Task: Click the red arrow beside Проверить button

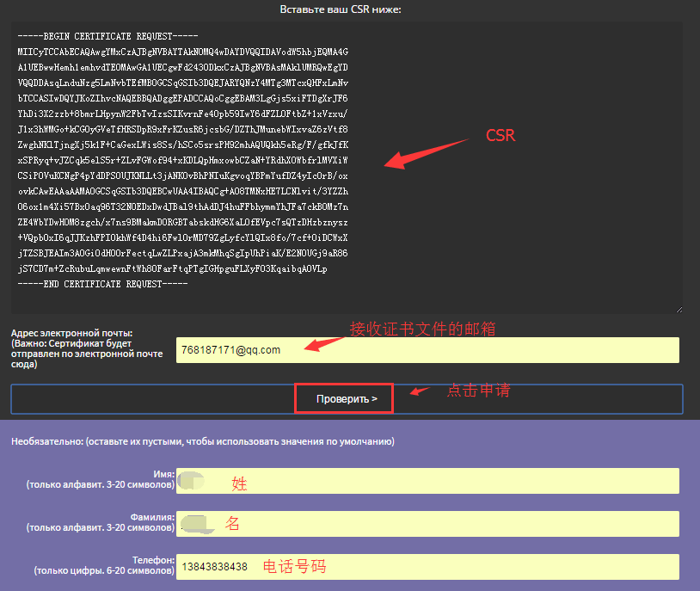Action: [419, 391]
